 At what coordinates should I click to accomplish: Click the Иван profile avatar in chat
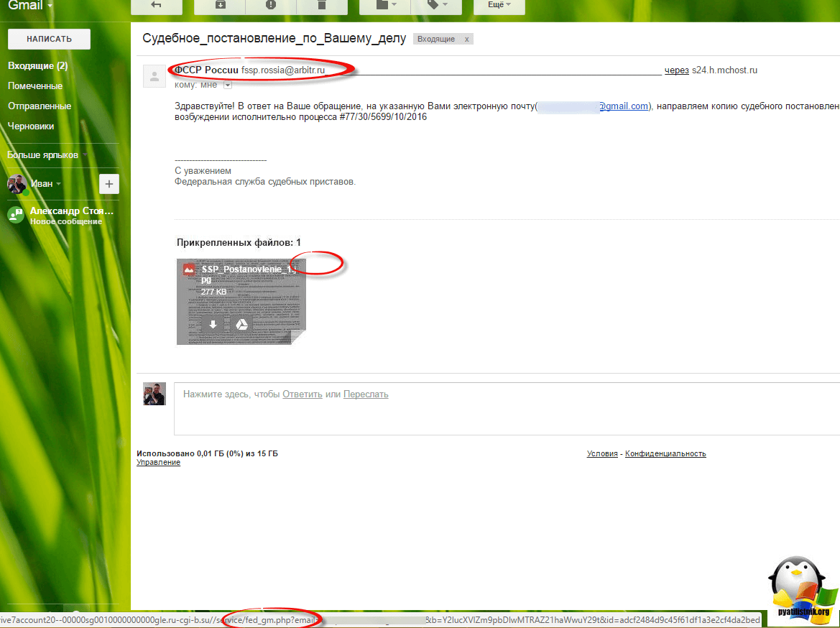tap(18, 185)
